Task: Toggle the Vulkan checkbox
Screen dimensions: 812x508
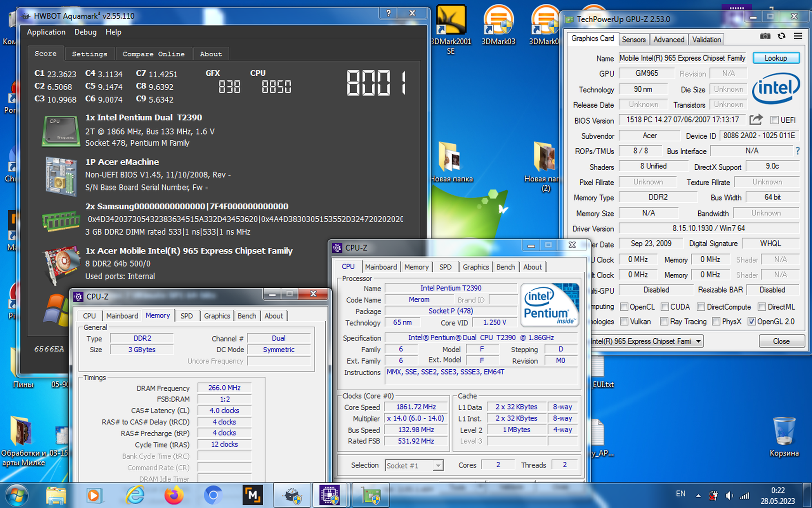Action: 625,322
